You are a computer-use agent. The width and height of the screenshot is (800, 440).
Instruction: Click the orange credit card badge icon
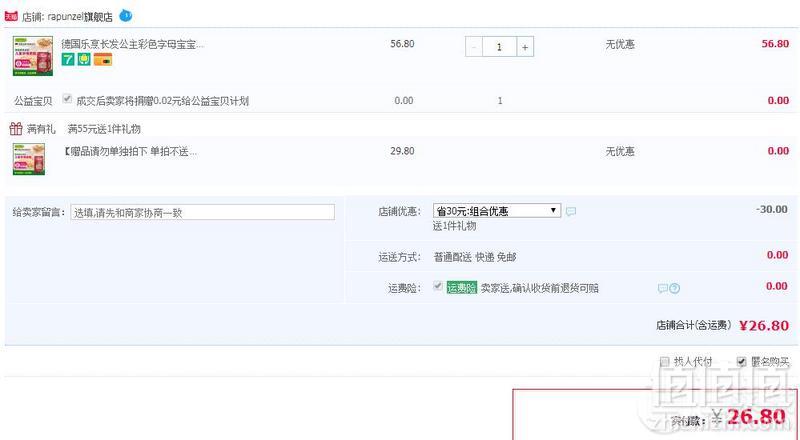pos(103,59)
